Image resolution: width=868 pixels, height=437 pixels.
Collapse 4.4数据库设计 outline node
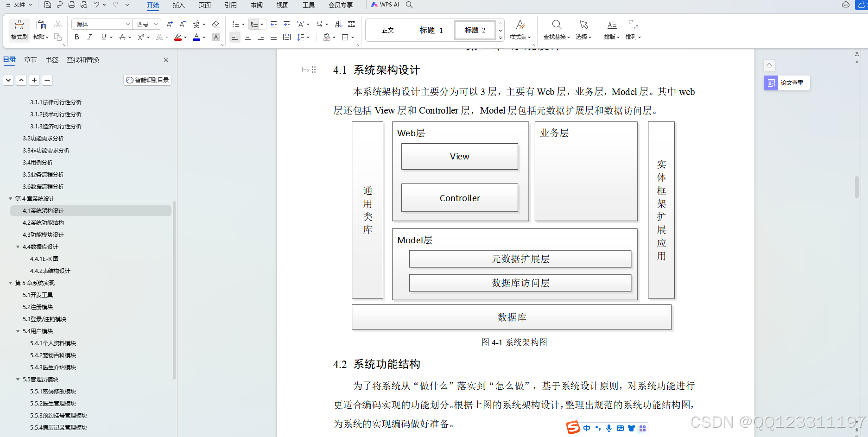point(18,247)
